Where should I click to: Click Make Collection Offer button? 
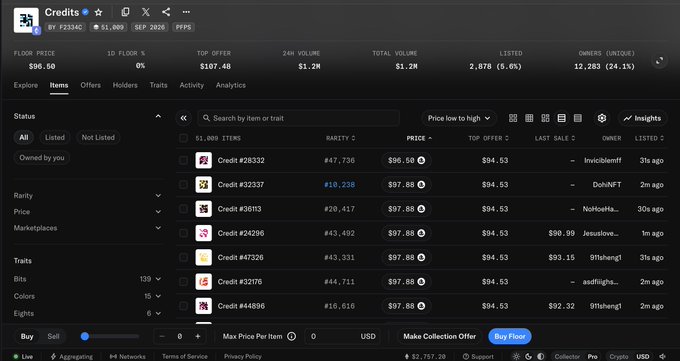click(x=439, y=336)
